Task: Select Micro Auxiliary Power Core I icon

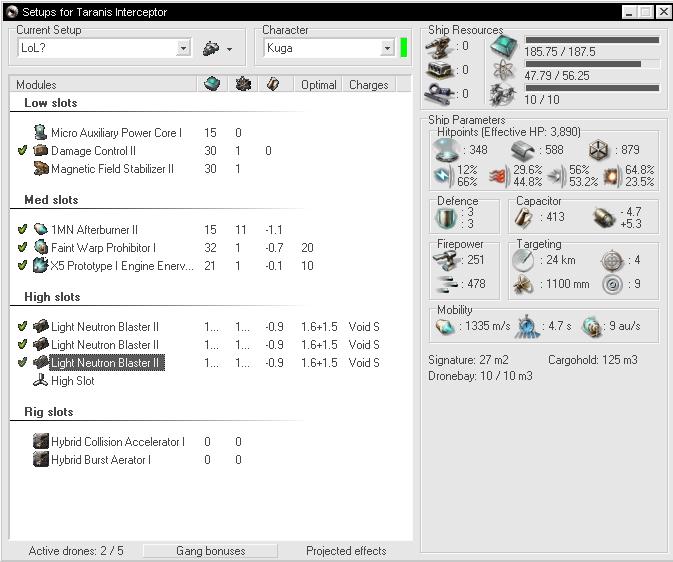Action: [40, 132]
